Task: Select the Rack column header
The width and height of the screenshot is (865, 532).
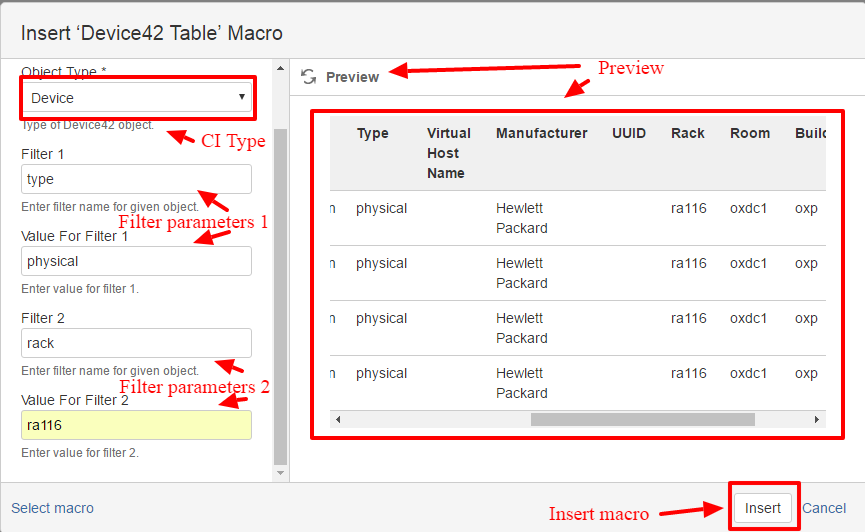Action: (x=688, y=133)
